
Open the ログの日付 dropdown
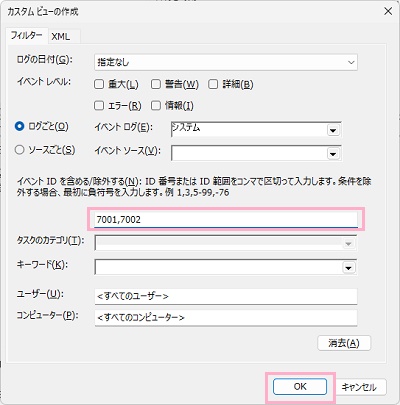click(x=226, y=62)
